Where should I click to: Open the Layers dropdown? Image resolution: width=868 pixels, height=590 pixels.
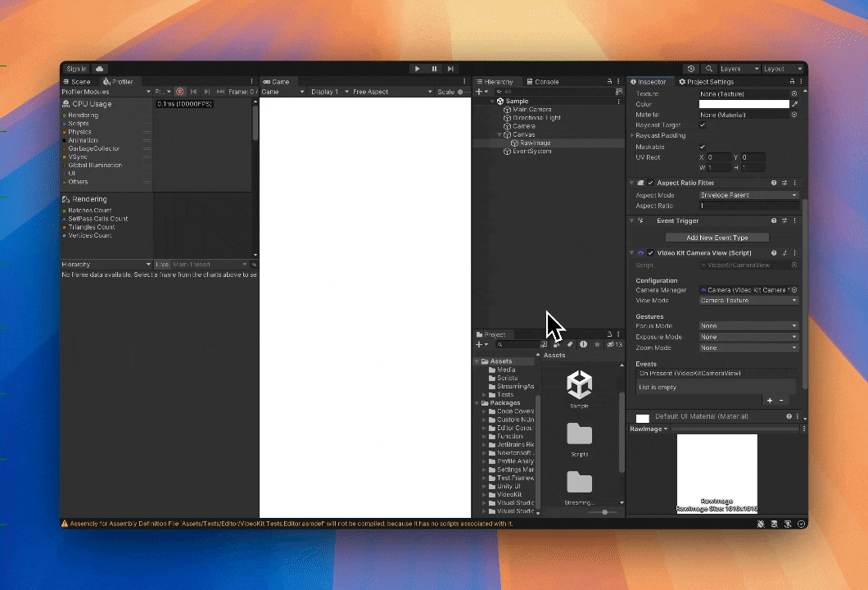pyautogui.click(x=739, y=69)
